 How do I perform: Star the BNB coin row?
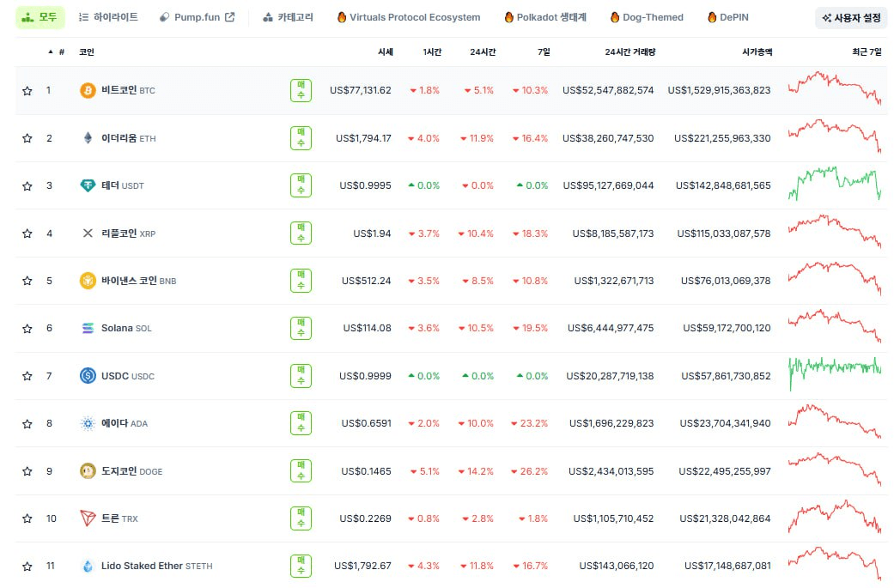(27, 281)
